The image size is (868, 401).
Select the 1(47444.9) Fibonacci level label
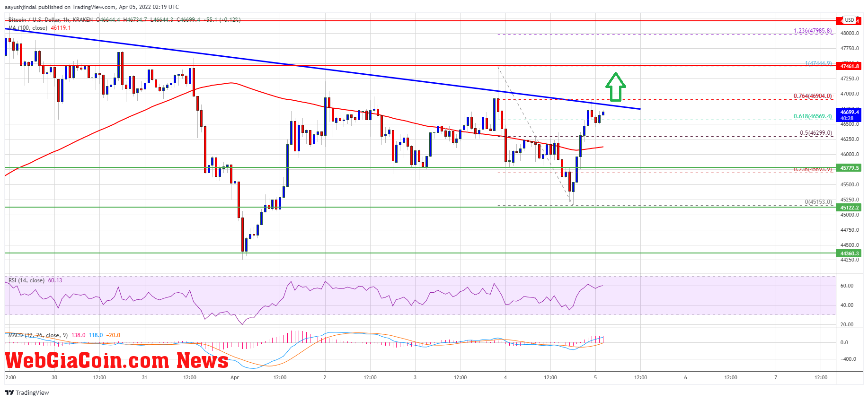818,63
